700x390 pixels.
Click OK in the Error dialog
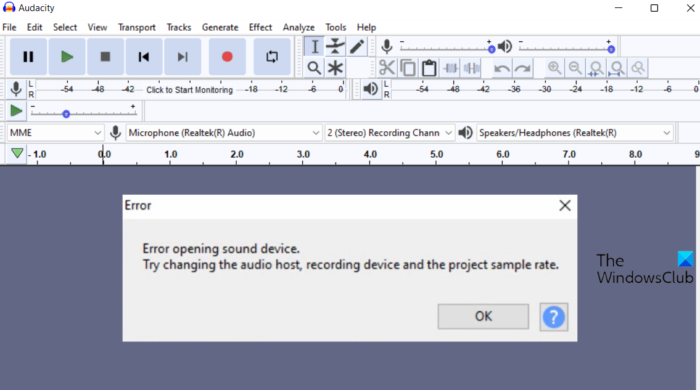(x=483, y=316)
